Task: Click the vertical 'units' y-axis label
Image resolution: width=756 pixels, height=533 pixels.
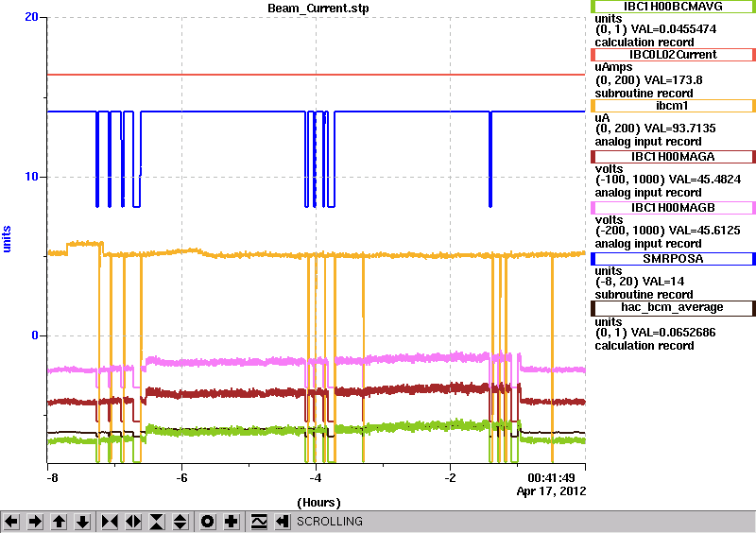Action: point(7,239)
